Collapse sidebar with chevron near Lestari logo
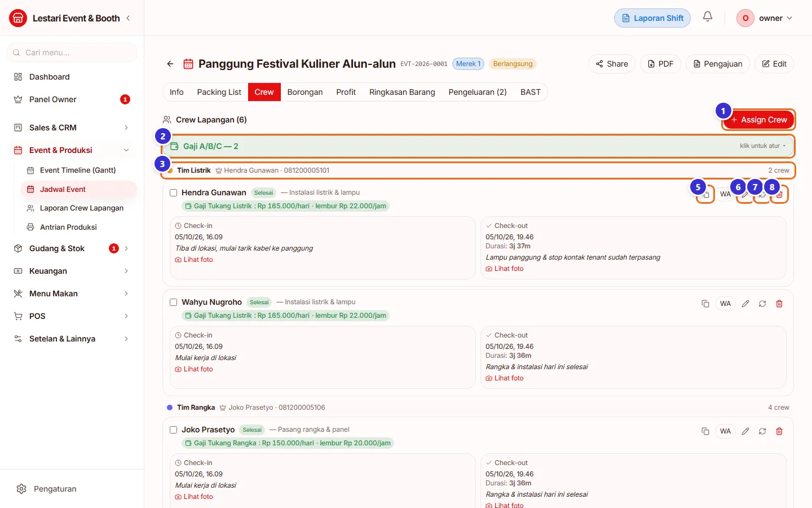812x508 pixels. 129,18
